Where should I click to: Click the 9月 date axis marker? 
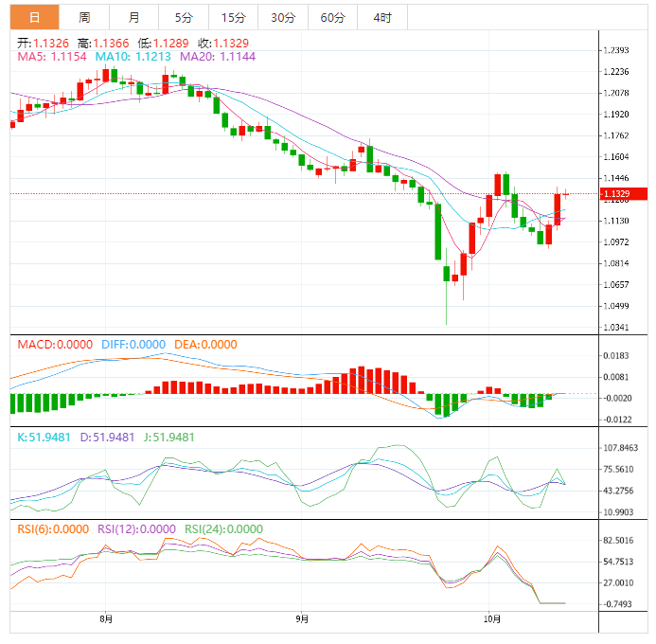[x=302, y=618]
